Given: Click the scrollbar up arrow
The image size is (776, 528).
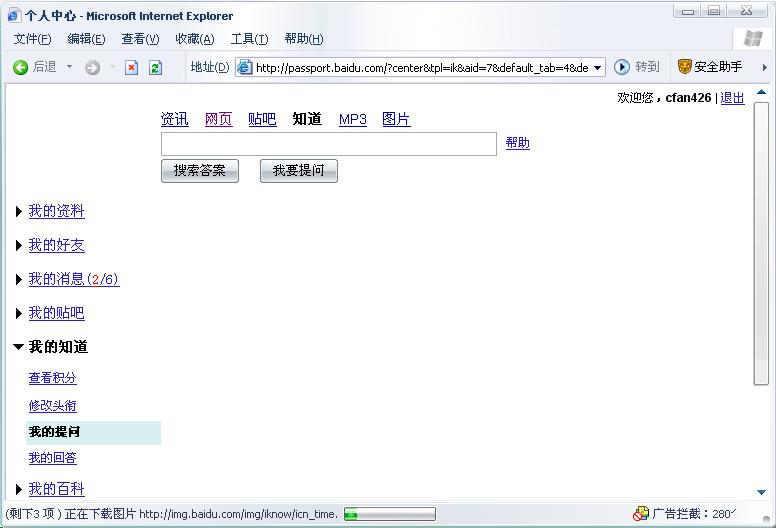Looking at the screenshot, I should (761, 92).
